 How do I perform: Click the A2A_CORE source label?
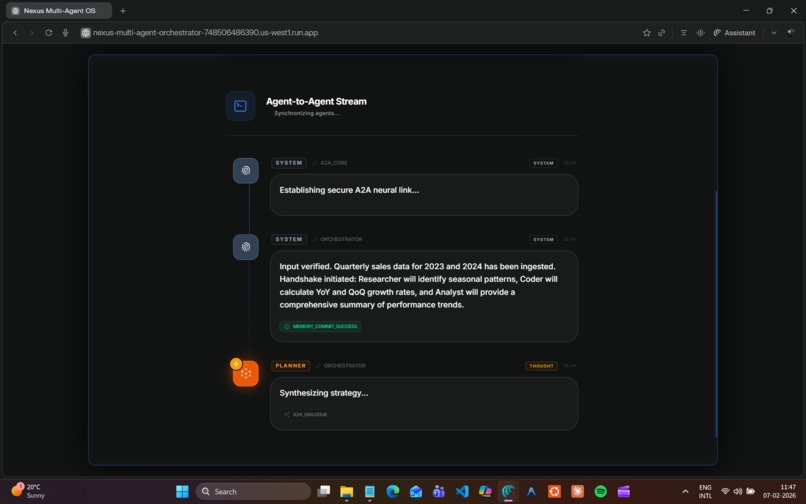tap(334, 163)
